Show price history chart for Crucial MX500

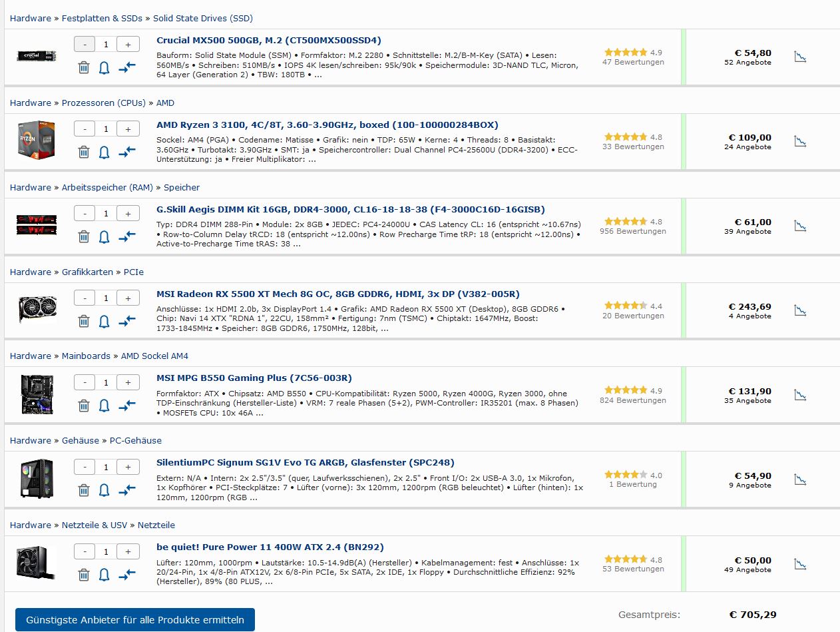click(x=800, y=57)
